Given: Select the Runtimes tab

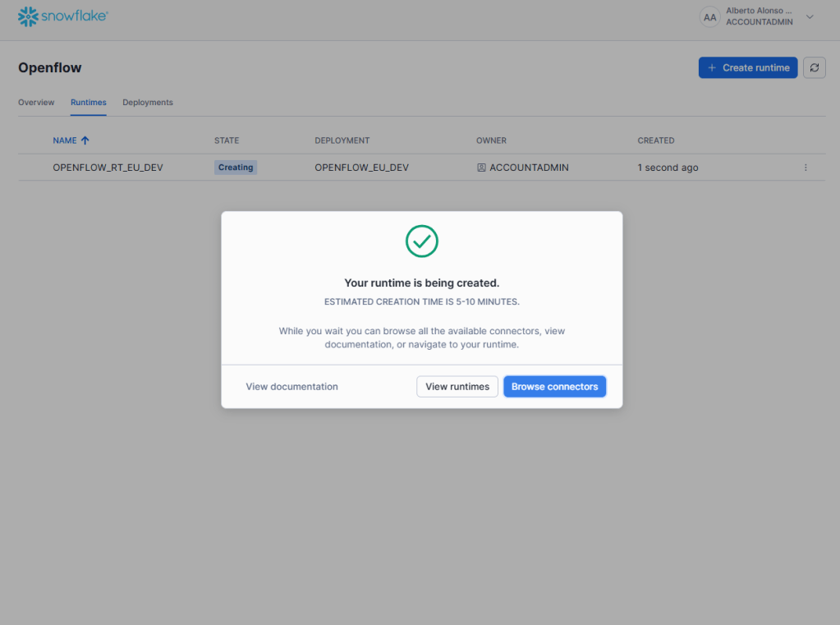Looking at the screenshot, I should (x=88, y=103).
